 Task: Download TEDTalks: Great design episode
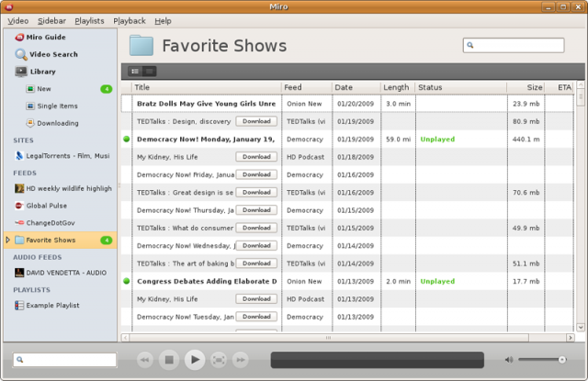256,193
